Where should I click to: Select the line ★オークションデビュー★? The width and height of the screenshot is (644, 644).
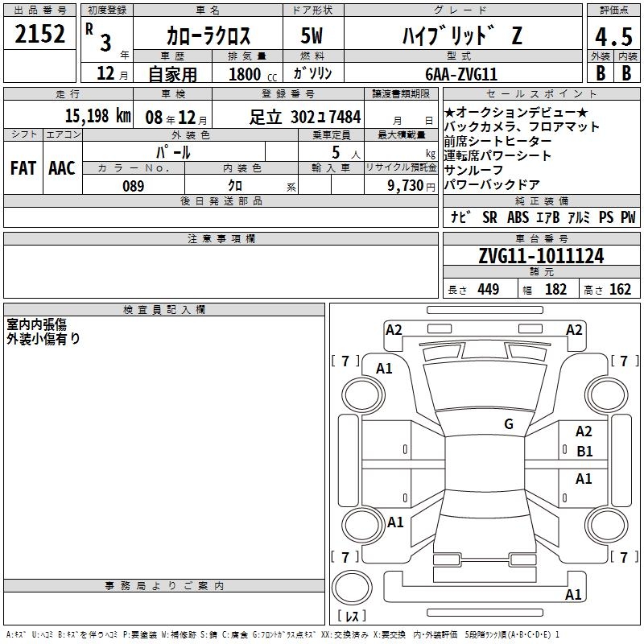click(516, 112)
